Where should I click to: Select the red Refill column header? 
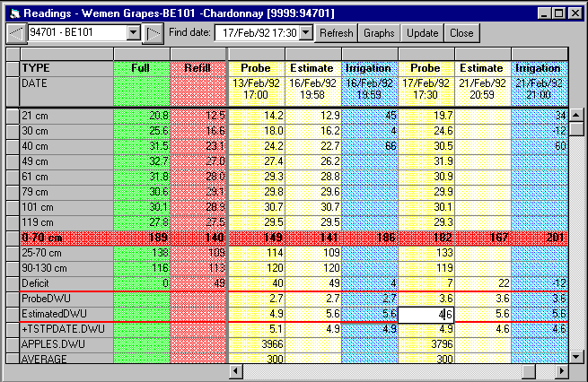click(x=197, y=68)
